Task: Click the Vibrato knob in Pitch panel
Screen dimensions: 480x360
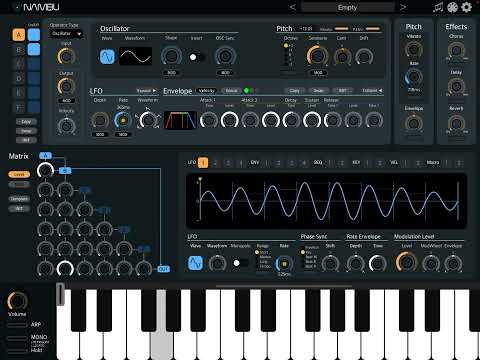Action: [x=414, y=49]
